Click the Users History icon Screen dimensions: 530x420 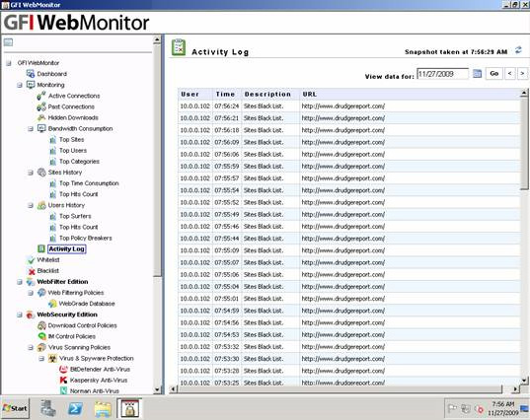click(x=41, y=205)
